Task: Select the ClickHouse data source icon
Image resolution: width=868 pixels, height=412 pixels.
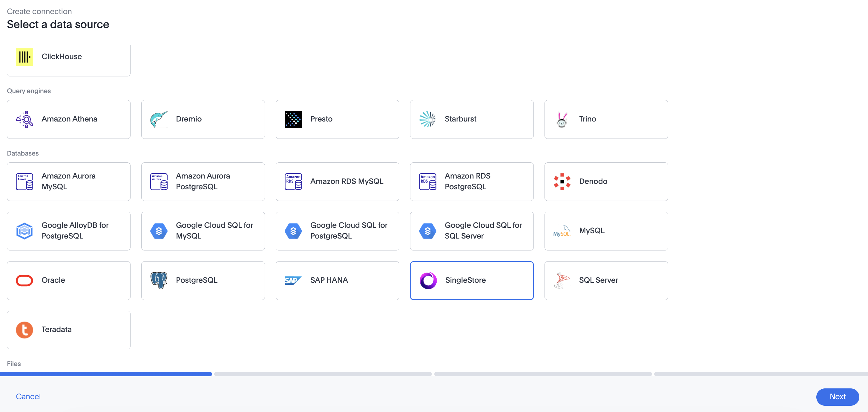Action: pos(24,57)
